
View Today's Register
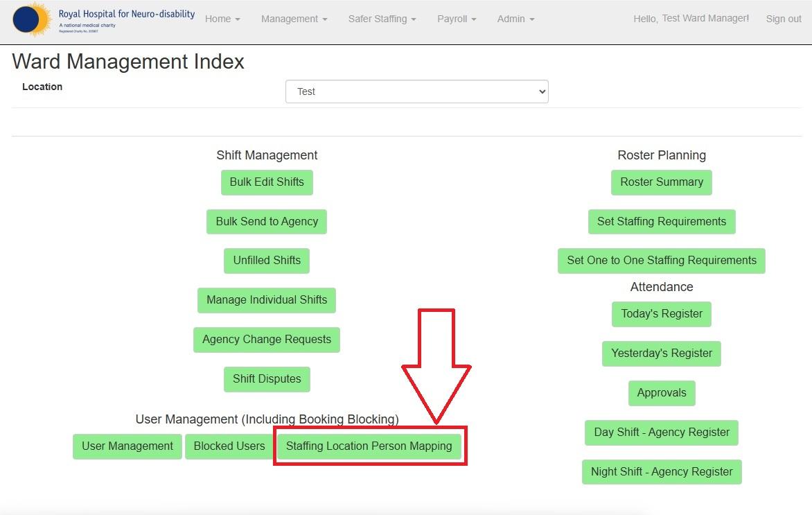click(661, 314)
